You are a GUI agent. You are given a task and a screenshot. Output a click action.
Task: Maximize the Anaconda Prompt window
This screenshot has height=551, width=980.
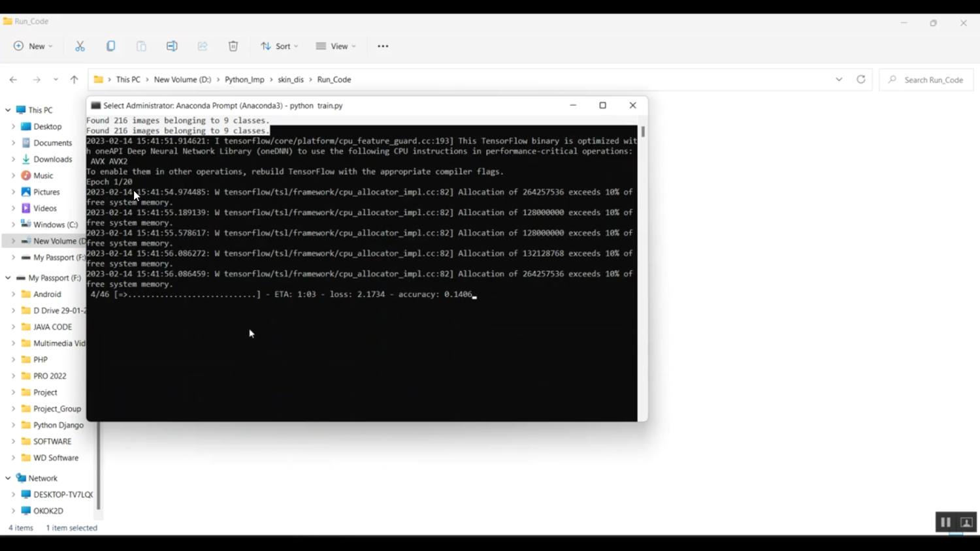603,105
